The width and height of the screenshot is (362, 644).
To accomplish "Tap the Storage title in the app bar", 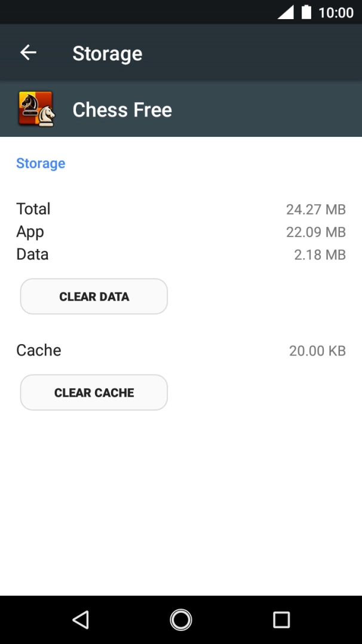I will (107, 53).
